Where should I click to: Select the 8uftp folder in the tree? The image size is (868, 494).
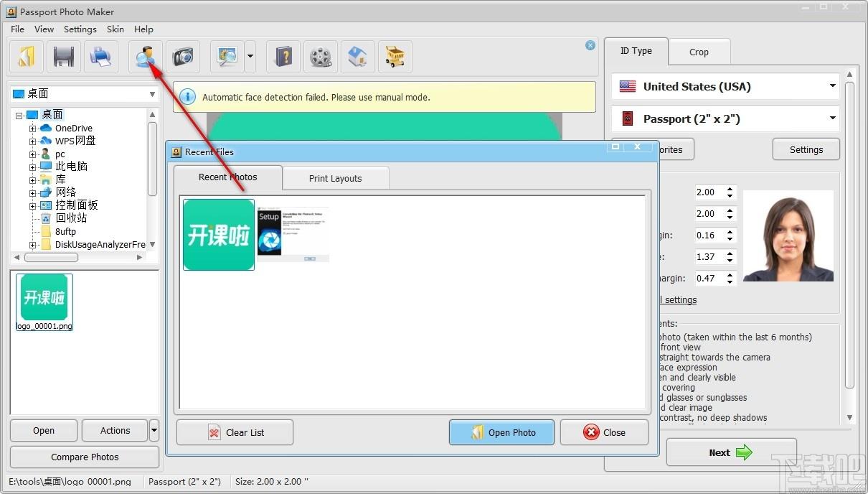point(65,231)
